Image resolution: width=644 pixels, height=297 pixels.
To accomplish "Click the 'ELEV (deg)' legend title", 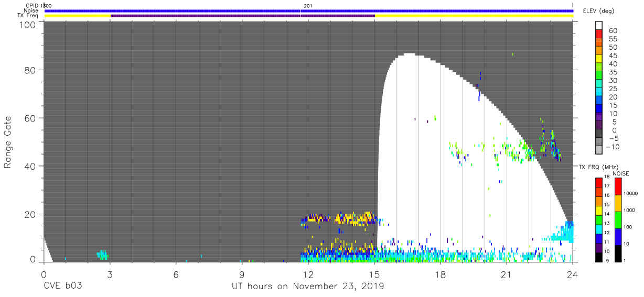I will pos(598,10).
